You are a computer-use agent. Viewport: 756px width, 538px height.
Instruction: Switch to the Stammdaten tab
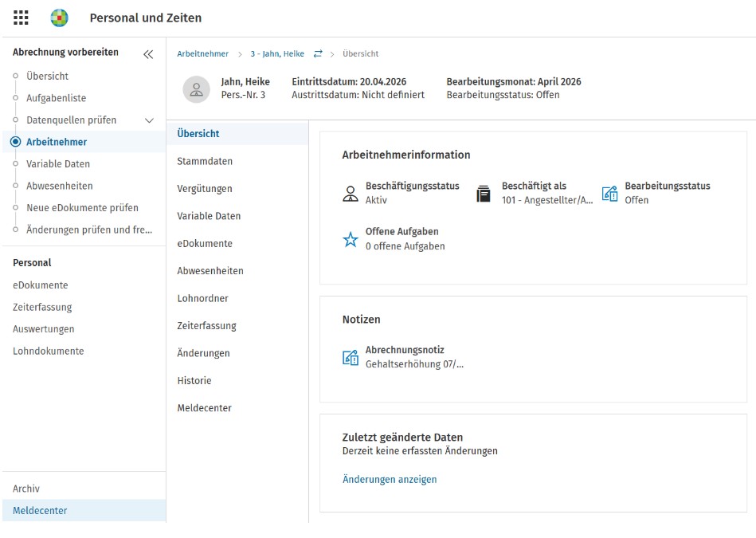(205, 161)
